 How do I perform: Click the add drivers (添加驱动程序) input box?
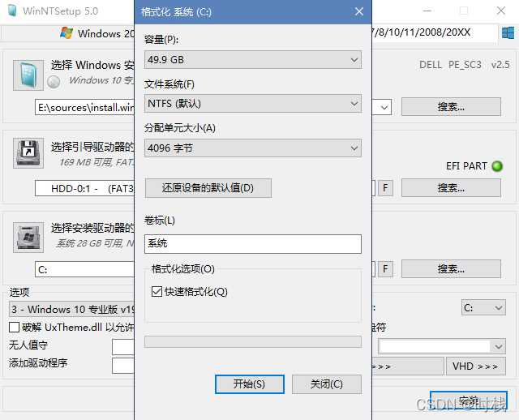123,366
